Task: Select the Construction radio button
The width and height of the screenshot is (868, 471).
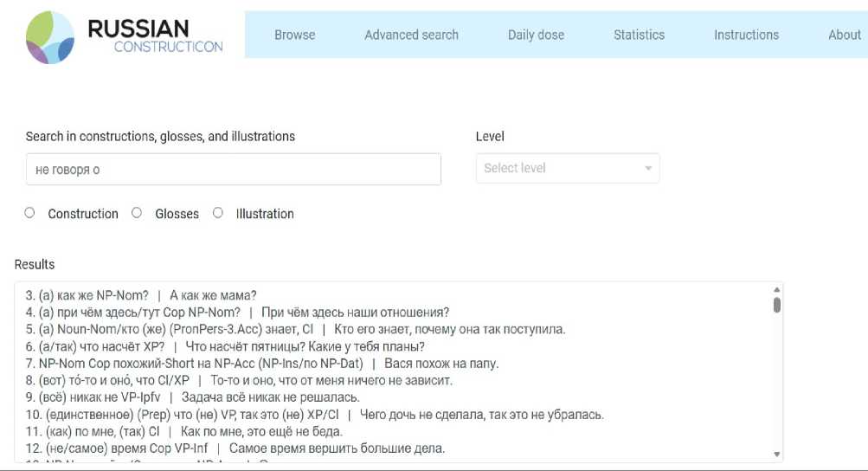Action: coord(30,213)
